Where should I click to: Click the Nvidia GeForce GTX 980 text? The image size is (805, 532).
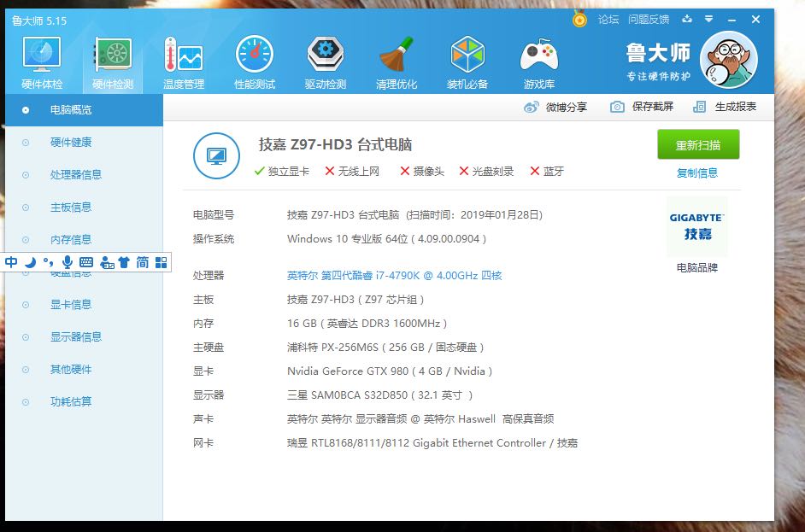click(390, 371)
